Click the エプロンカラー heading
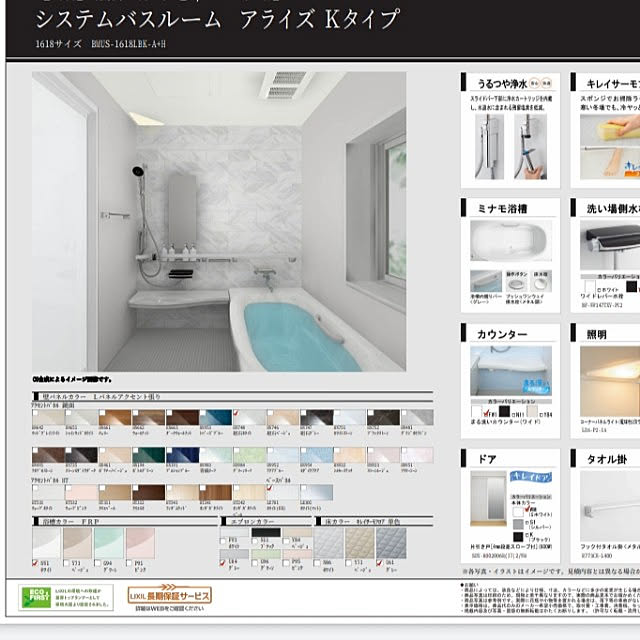The height and width of the screenshot is (640, 640). (253, 522)
